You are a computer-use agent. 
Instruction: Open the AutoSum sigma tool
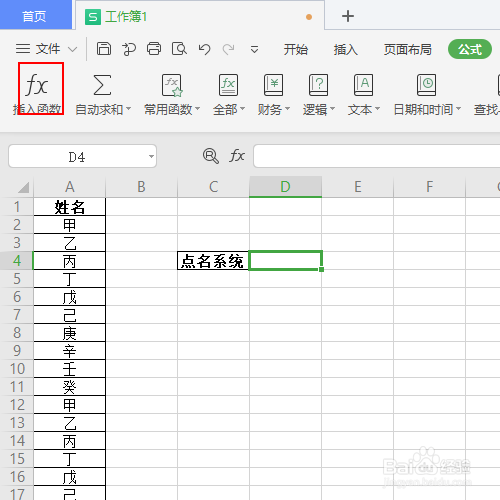(102, 85)
